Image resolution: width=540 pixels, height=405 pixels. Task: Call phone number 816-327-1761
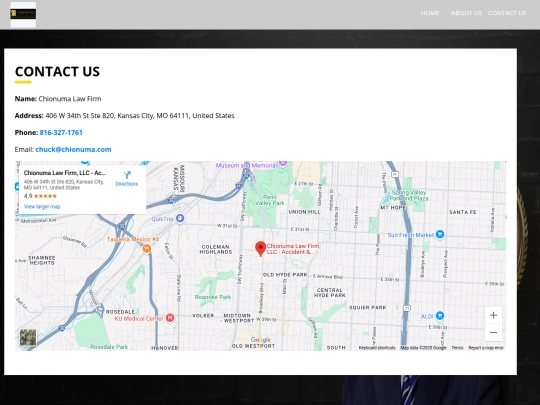pos(61,133)
